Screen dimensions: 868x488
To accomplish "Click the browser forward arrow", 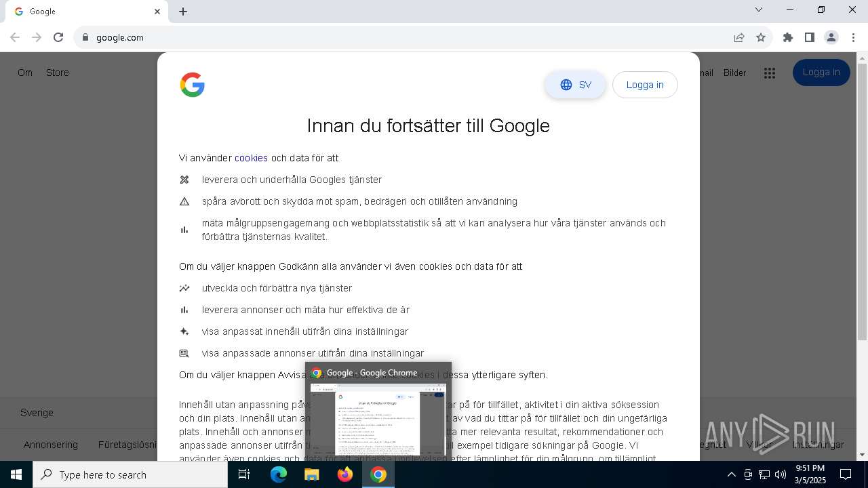I will point(37,37).
